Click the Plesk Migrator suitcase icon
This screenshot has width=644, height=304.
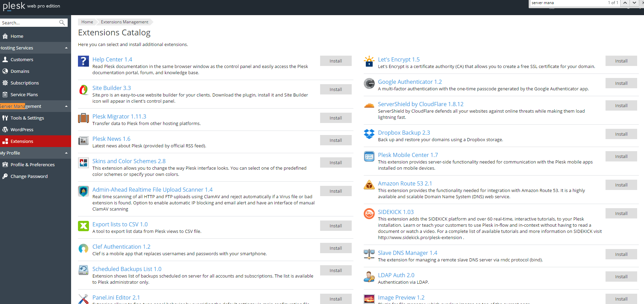83,118
